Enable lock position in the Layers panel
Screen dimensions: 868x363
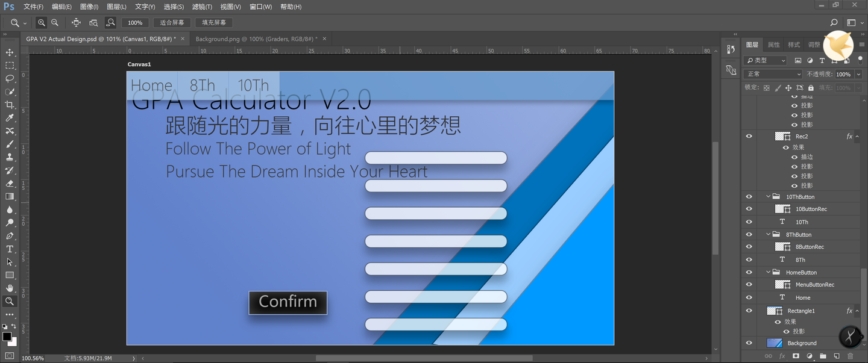click(788, 87)
